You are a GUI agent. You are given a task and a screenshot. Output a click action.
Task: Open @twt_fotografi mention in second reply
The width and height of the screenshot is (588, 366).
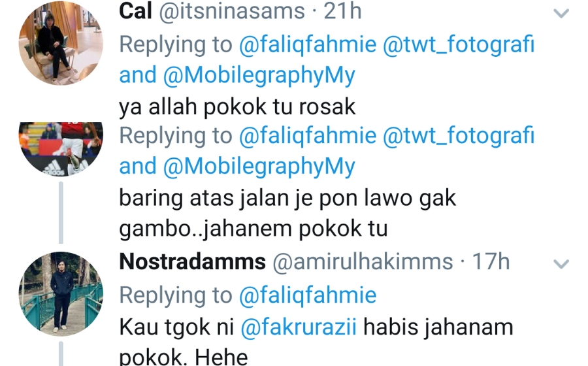click(x=459, y=136)
